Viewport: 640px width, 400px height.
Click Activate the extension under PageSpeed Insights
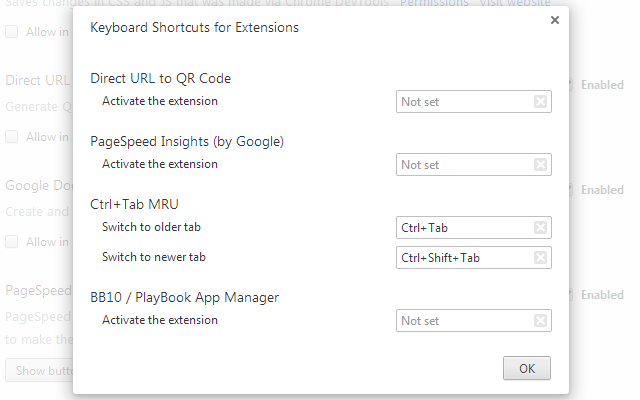tap(160, 164)
